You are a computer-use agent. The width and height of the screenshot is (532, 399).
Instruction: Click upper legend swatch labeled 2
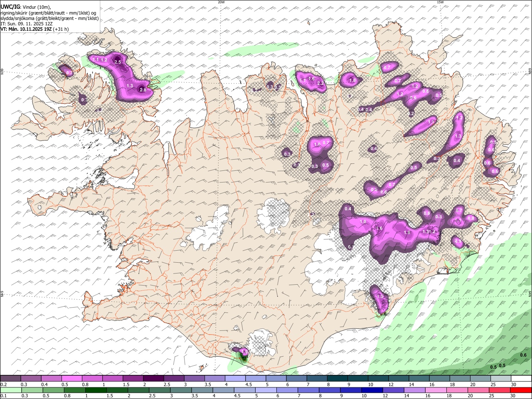point(153,379)
